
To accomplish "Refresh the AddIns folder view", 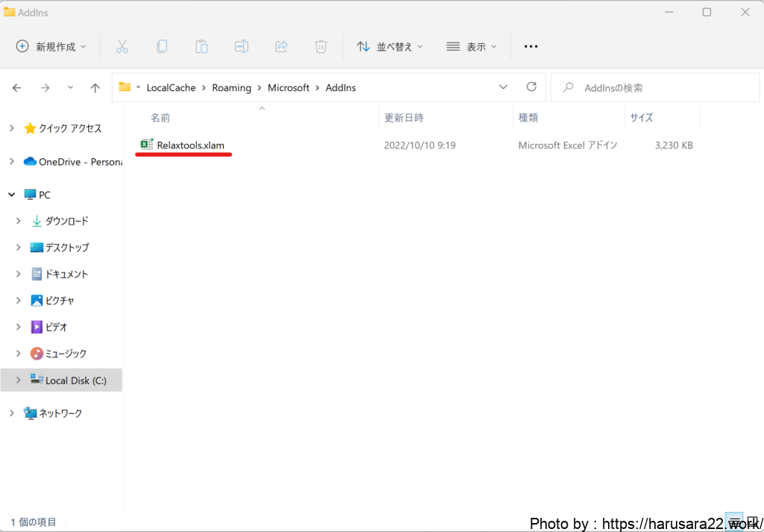I will (531, 87).
